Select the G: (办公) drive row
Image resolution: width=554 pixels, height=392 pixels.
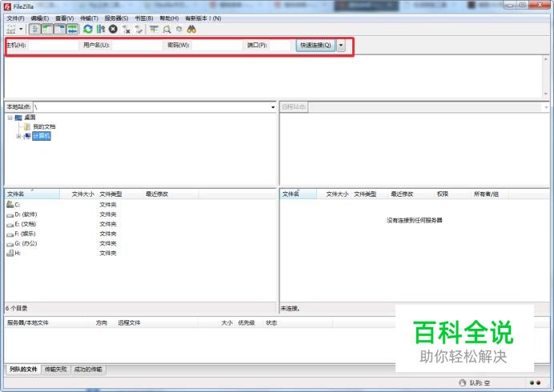coord(140,243)
